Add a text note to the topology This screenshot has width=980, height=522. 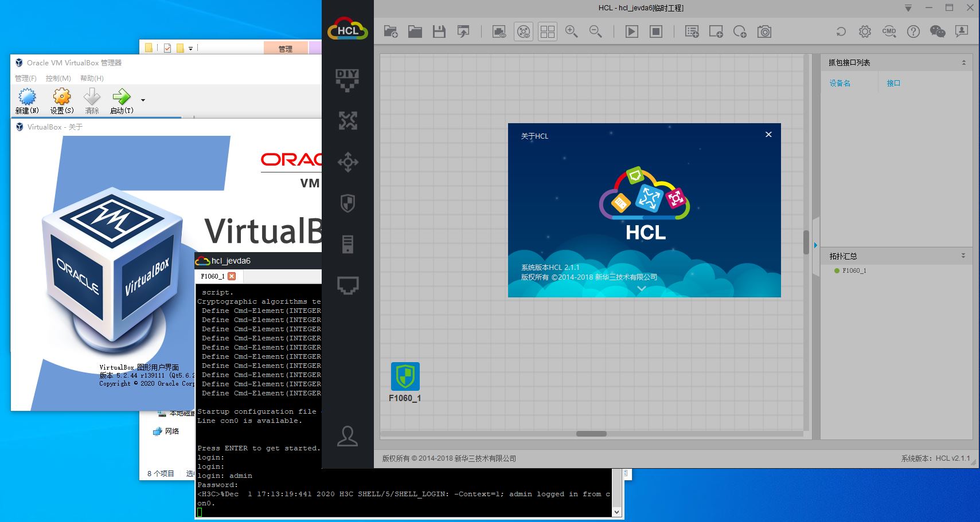692,32
